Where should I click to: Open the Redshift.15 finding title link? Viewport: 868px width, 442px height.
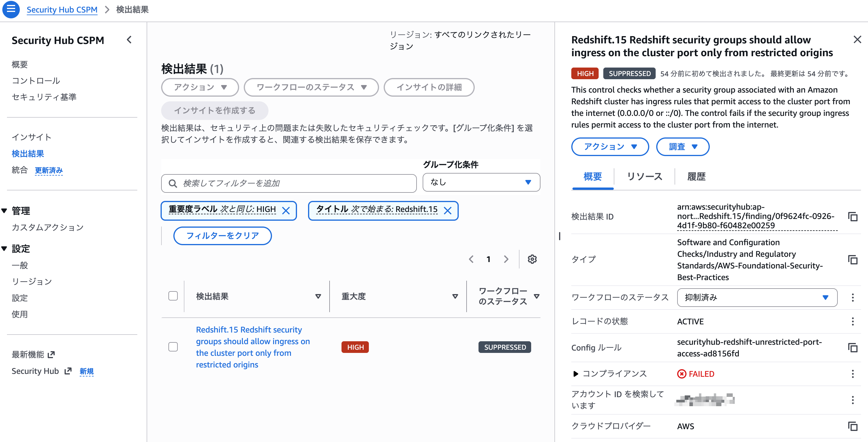(x=253, y=347)
